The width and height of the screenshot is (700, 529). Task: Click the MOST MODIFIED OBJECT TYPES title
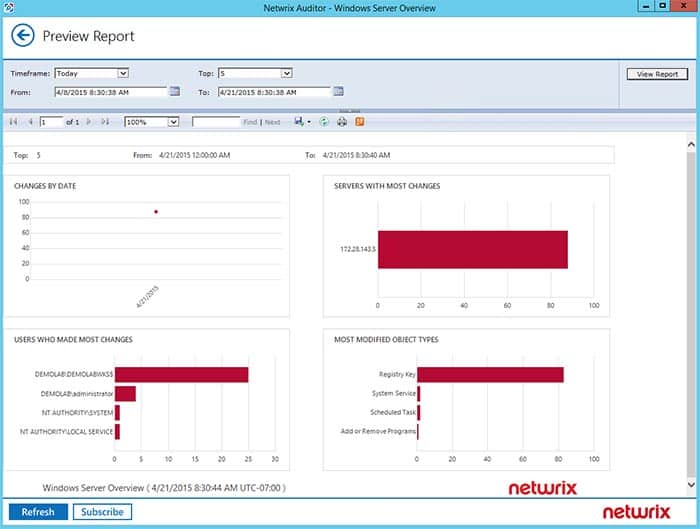coord(386,340)
